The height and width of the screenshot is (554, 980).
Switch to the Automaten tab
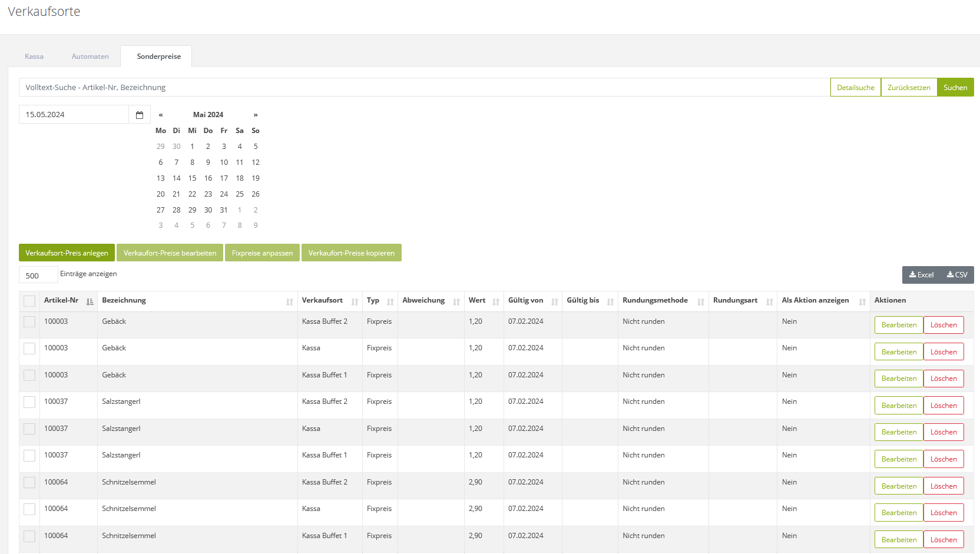click(x=90, y=57)
